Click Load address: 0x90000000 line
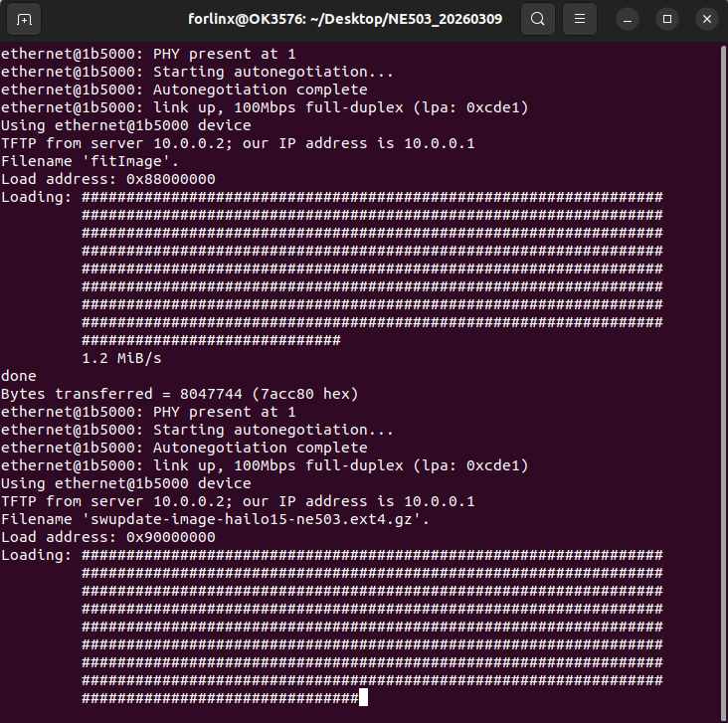The height and width of the screenshot is (723, 728). click(107, 537)
